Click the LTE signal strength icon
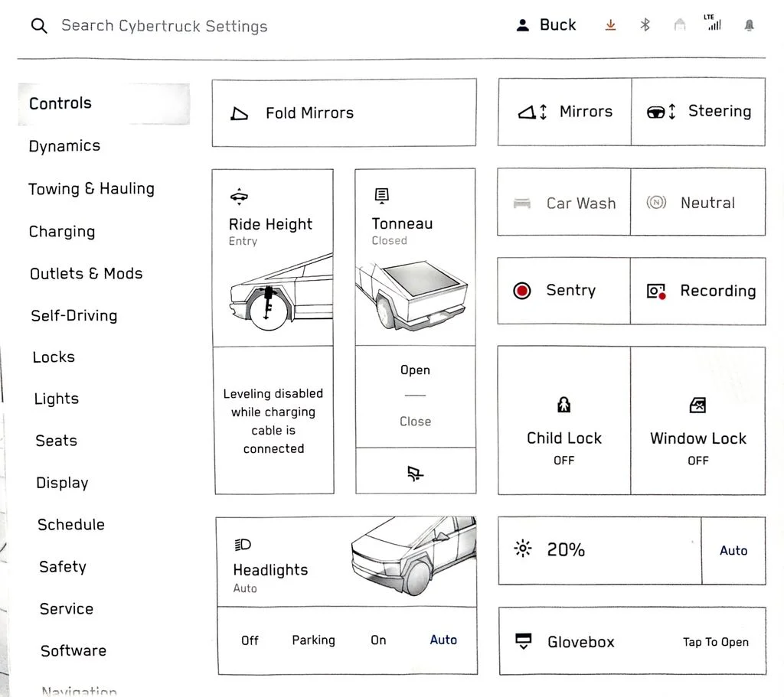Image resolution: width=784 pixels, height=697 pixels. [714, 22]
